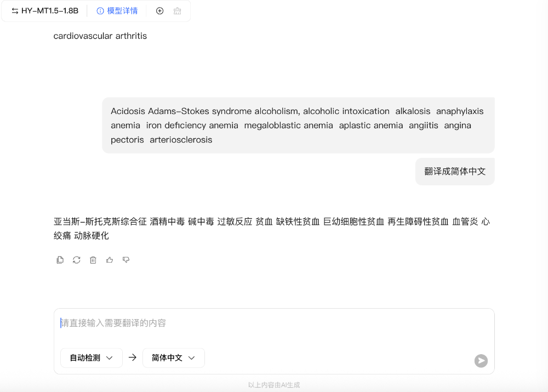Image resolution: width=548 pixels, height=392 pixels.
Task: Click the cardiovascular arthritis message text
Action: click(100, 36)
